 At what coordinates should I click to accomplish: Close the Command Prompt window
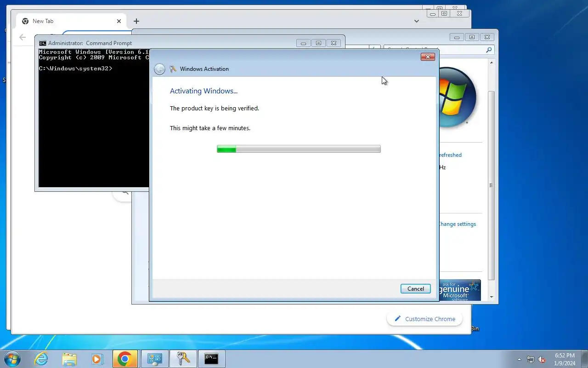point(334,43)
